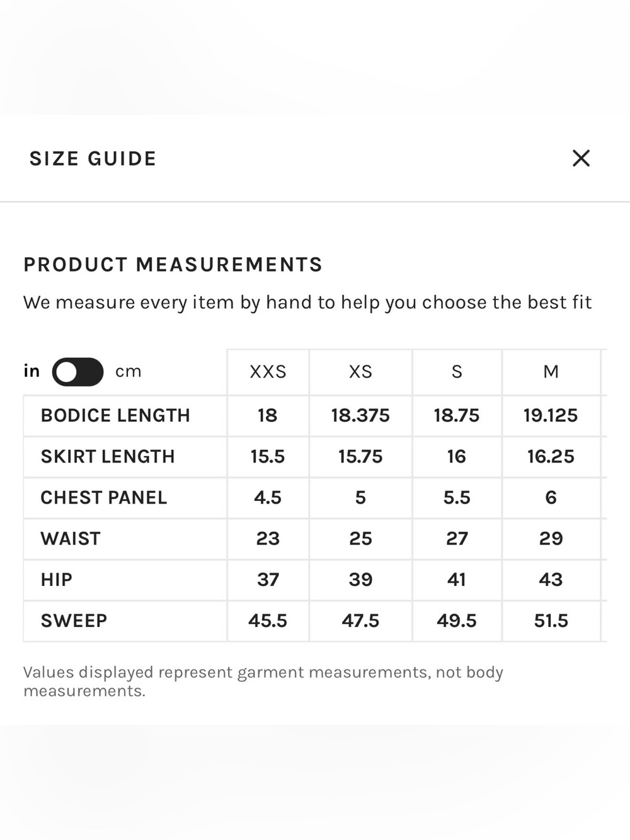Click the SKIRT LENGTH row label
This screenshot has width=630, height=840.
tap(108, 456)
